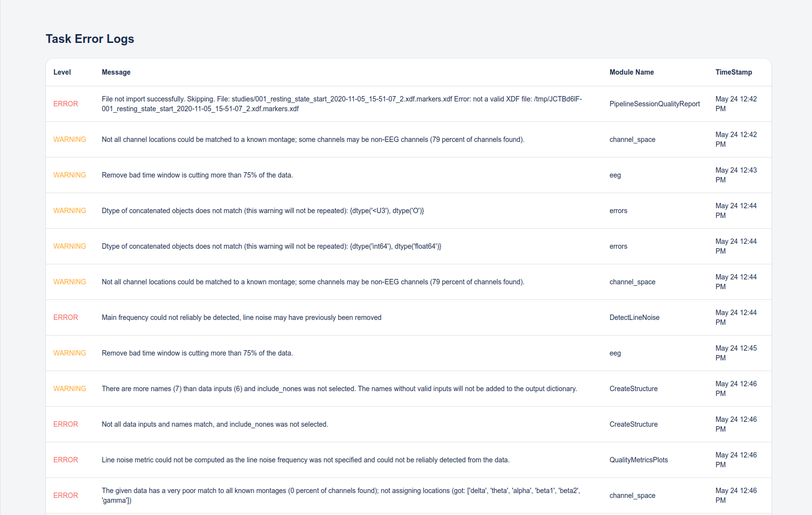Select the channel montage warning at 12:42 PM
812x515 pixels.
click(313, 139)
